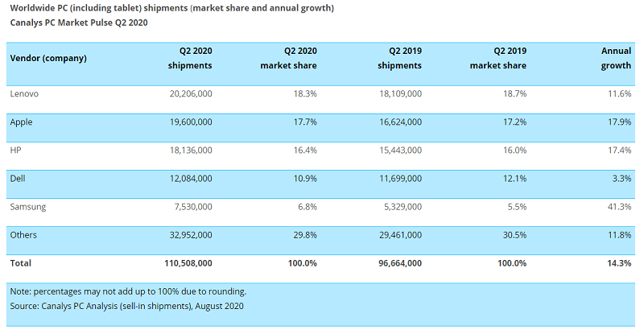
Task: Select Others' annual growth 11.8%
Action: (620, 235)
